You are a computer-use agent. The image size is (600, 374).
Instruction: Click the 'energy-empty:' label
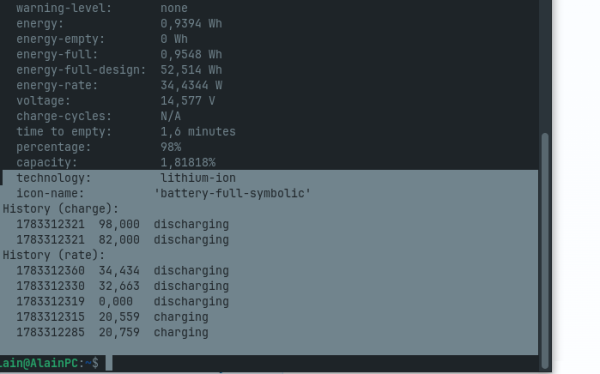[60, 39]
